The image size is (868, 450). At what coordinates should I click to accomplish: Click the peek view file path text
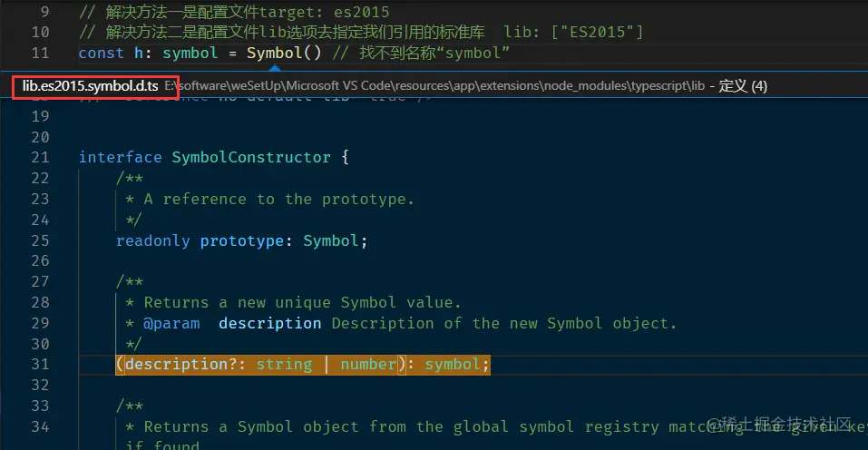tap(435, 86)
